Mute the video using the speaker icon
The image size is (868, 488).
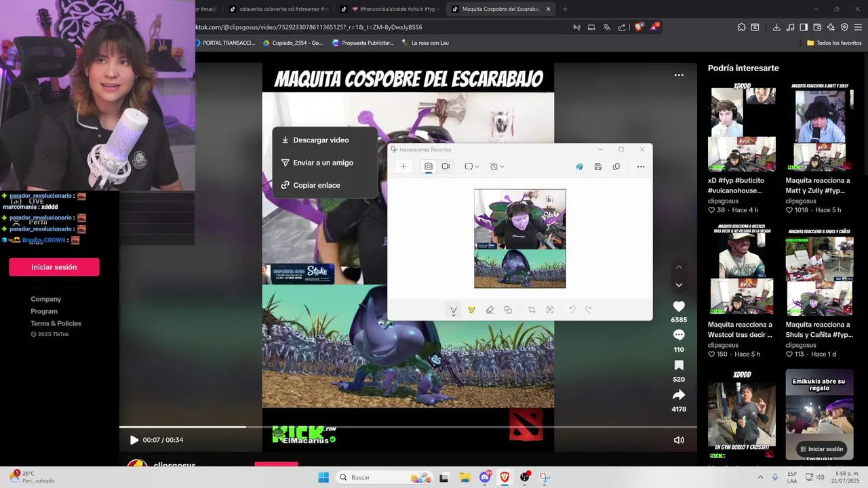[x=679, y=440]
